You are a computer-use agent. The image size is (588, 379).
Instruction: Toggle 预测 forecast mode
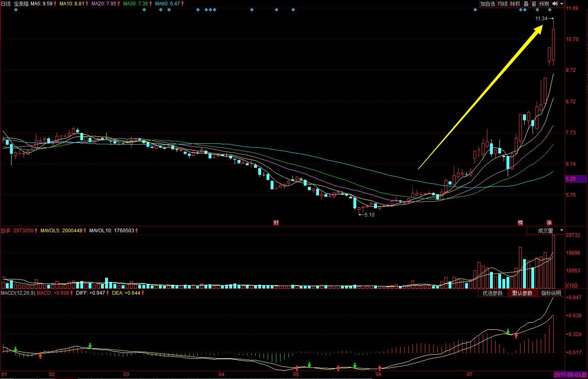point(544,4)
